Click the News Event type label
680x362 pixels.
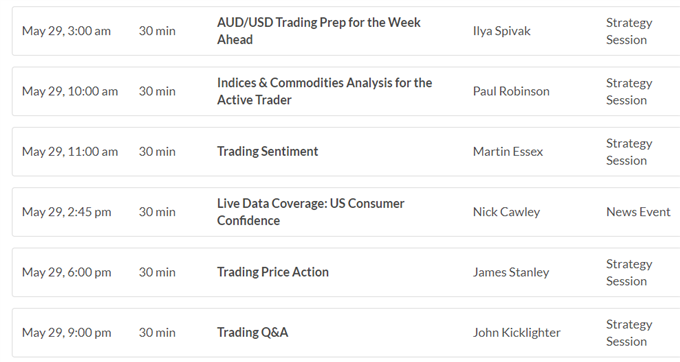638,212
